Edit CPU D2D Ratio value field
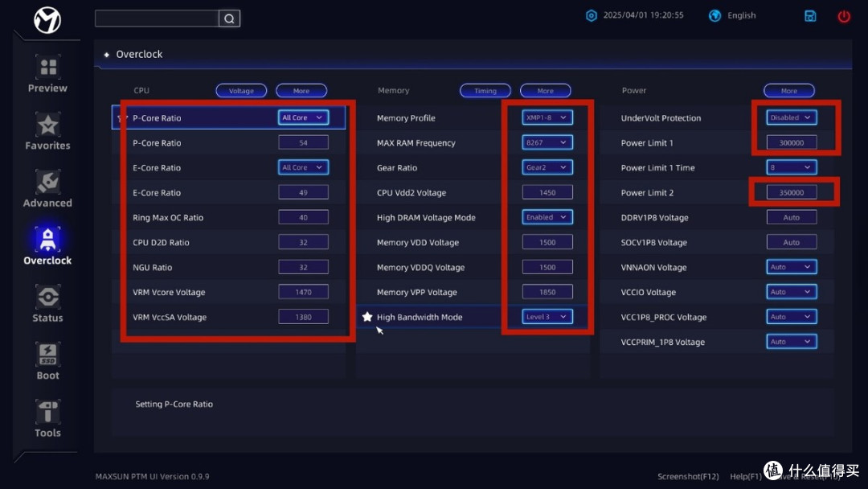The height and width of the screenshot is (489, 868). 303,242
